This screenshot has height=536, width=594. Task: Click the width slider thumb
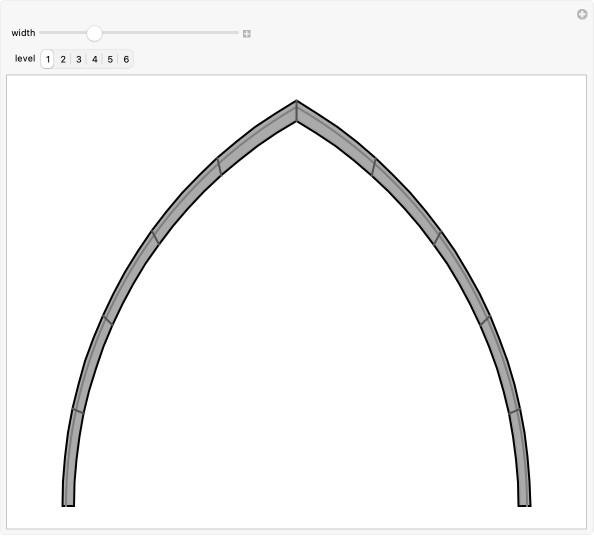coord(94,33)
